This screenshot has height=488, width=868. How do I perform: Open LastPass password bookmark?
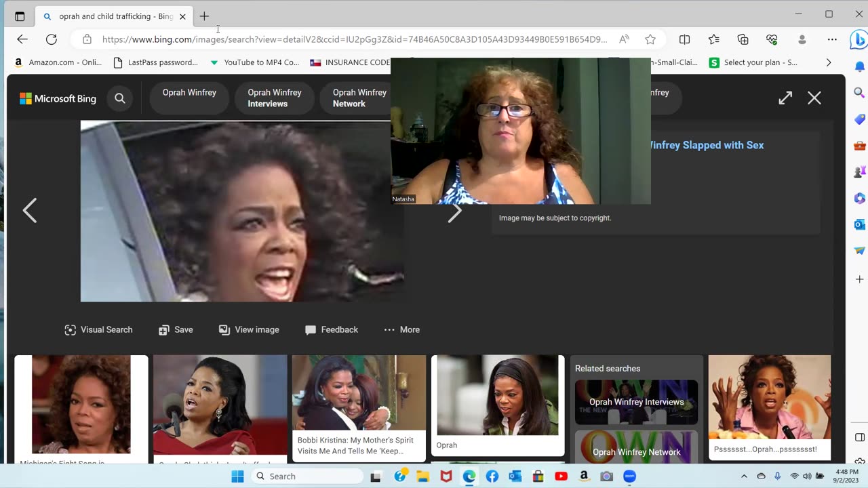pos(155,62)
